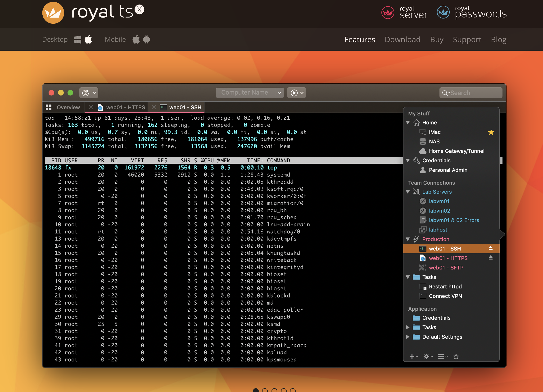Screen dimensions: 543x392
Task: Click the Overview grid icon
Action: (x=49, y=107)
